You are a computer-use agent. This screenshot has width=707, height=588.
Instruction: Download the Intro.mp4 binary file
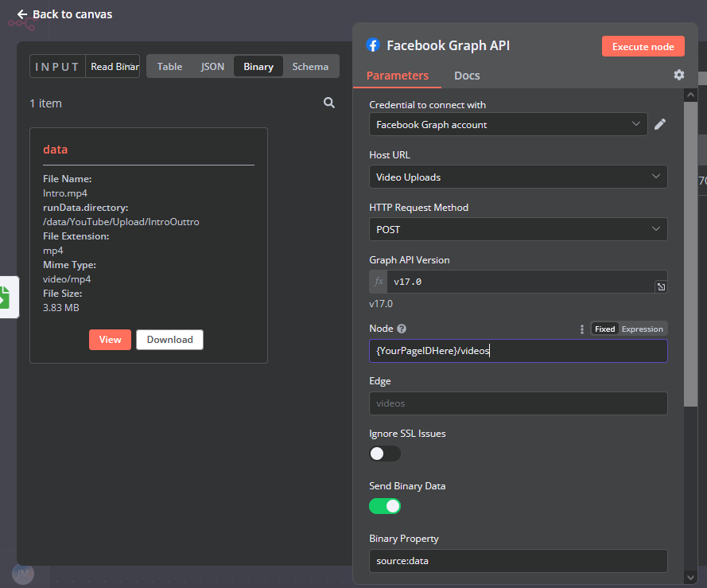point(169,340)
